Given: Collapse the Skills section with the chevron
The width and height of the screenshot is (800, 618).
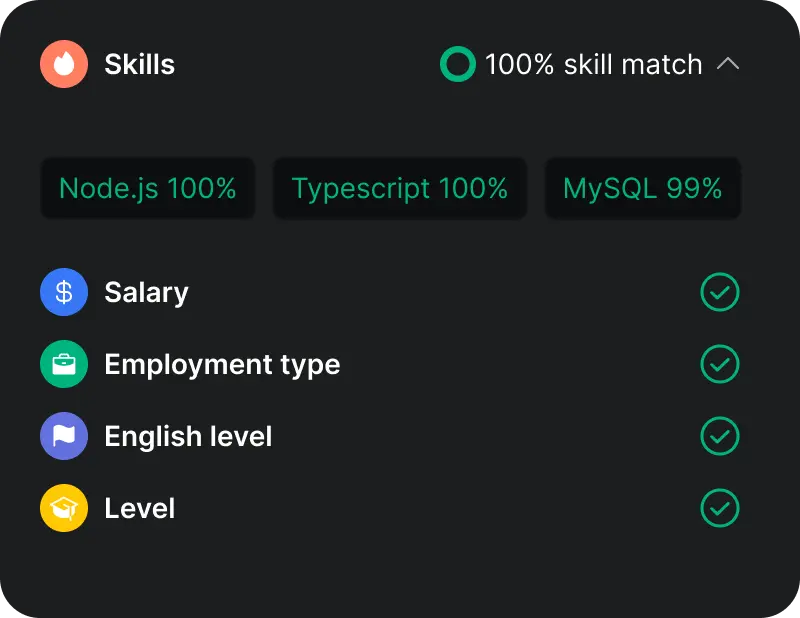Looking at the screenshot, I should tap(728, 65).
